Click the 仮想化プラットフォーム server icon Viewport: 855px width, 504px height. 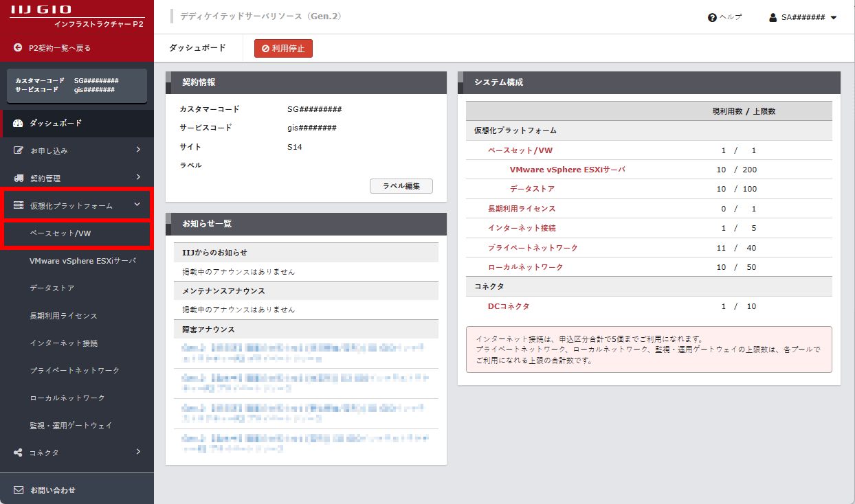pyautogui.click(x=19, y=205)
